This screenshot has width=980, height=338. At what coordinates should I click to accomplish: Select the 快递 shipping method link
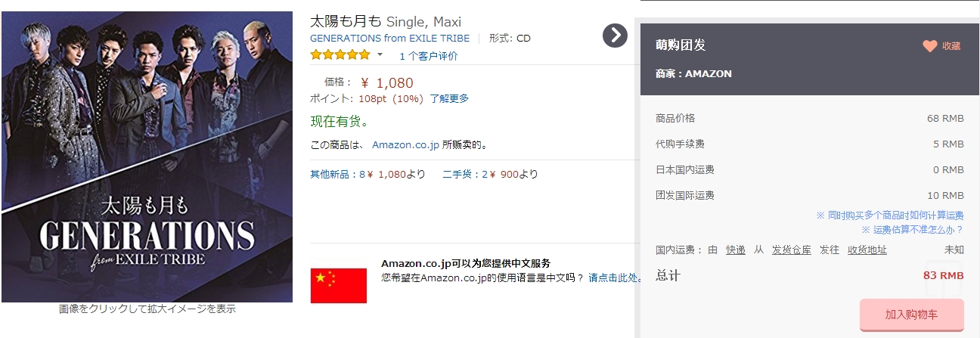click(736, 250)
